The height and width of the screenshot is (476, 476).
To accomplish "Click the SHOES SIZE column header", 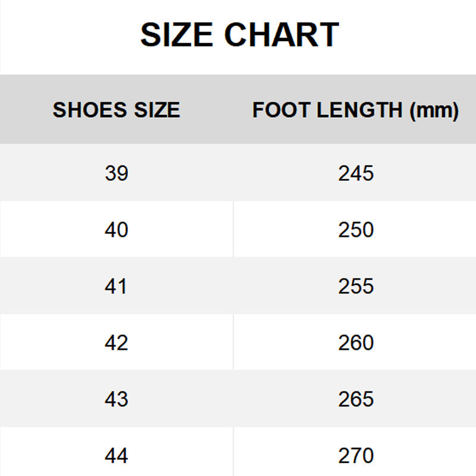I will pos(116,110).
